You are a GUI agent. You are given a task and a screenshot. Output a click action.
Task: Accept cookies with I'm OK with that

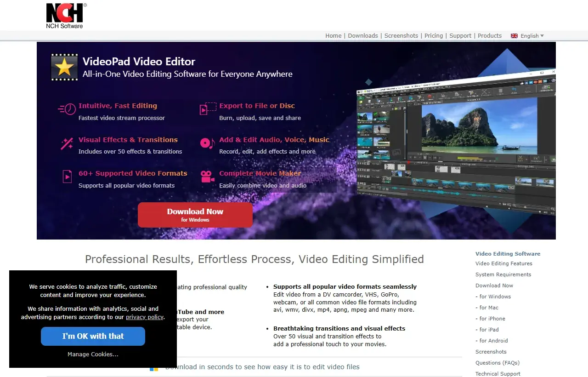click(93, 336)
